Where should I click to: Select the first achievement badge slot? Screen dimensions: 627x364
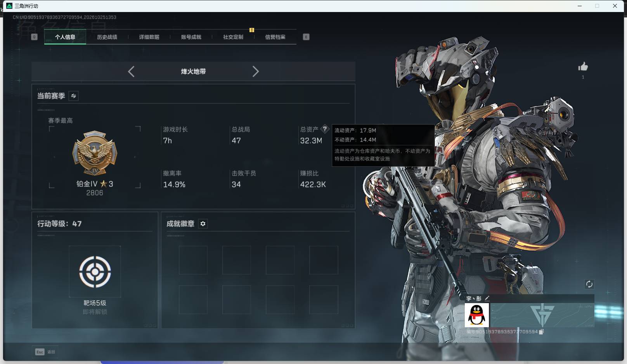click(193, 260)
